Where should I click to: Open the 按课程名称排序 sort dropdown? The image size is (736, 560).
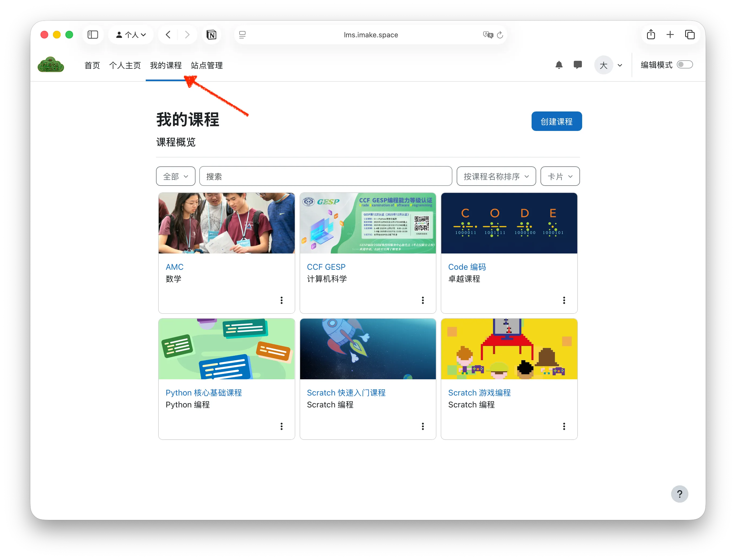[496, 176]
